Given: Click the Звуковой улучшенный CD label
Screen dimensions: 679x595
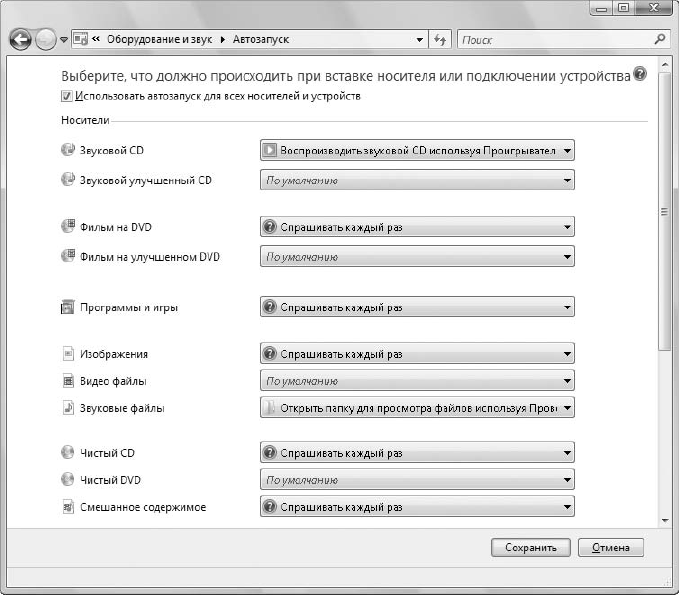Looking at the screenshot, I should pos(146,180).
